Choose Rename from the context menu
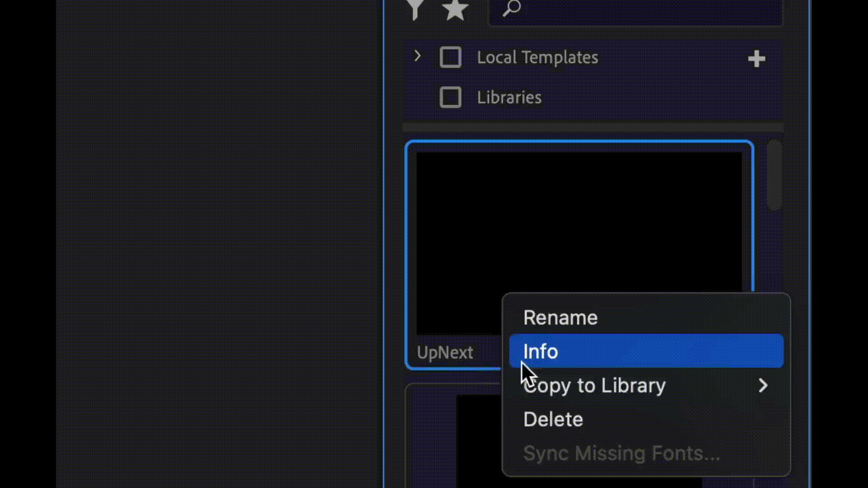 (560, 318)
